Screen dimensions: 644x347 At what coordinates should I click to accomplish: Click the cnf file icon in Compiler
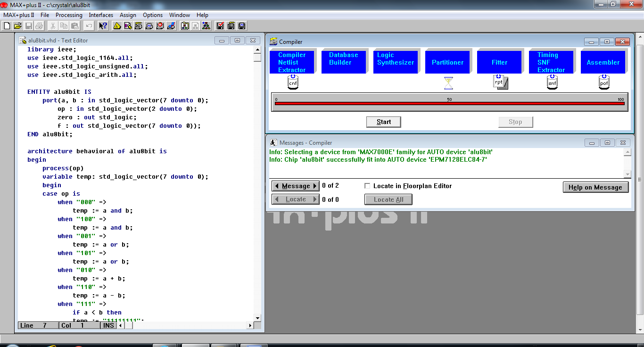coord(293,83)
